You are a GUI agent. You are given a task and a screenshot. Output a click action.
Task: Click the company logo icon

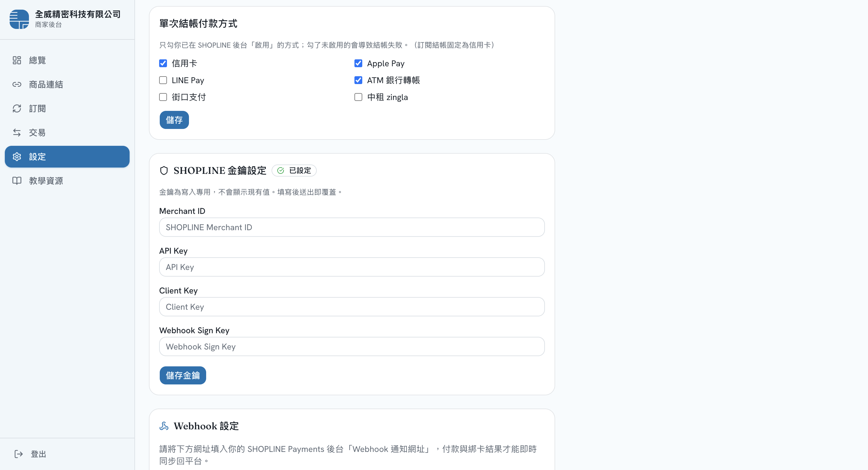point(19,19)
